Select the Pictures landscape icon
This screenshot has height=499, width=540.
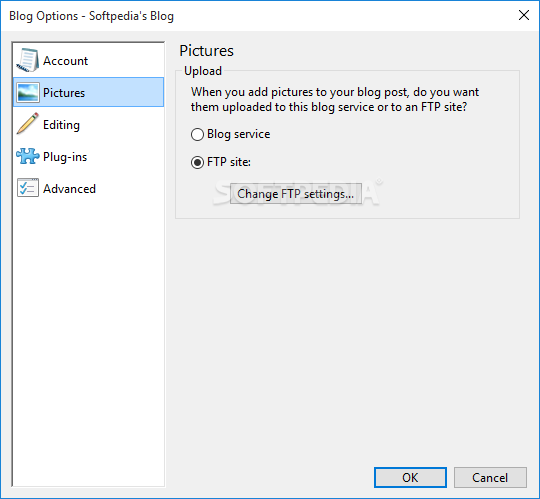[x=28, y=92]
